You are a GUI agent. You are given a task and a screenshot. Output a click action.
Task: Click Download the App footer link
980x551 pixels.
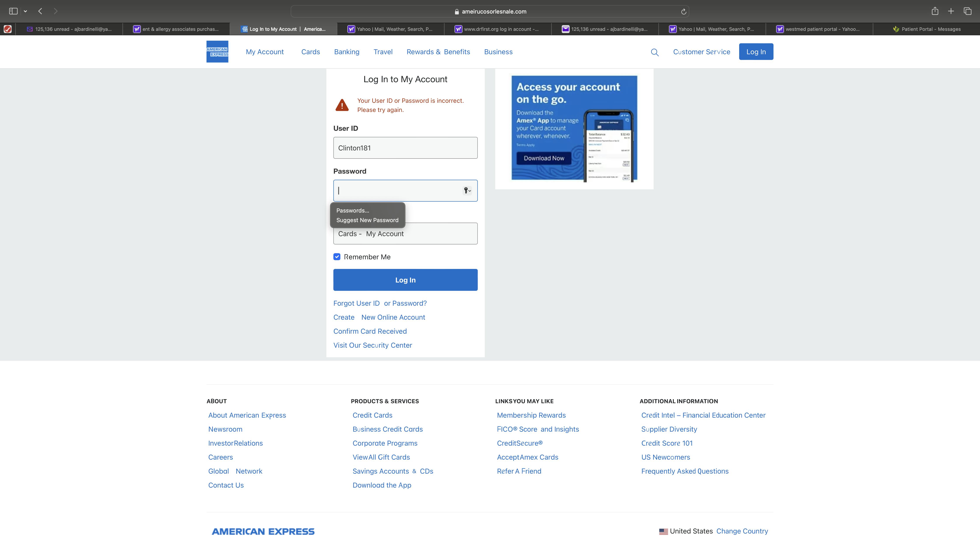tap(381, 485)
